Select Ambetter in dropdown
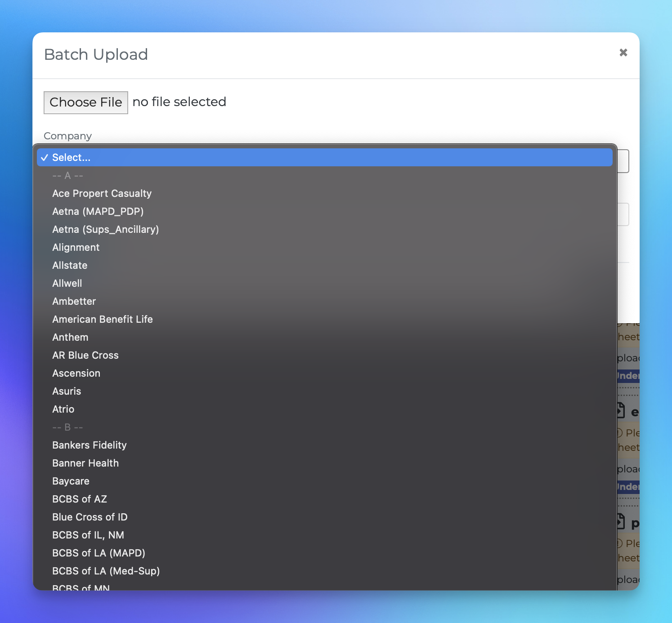 click(x=325, y=301)
